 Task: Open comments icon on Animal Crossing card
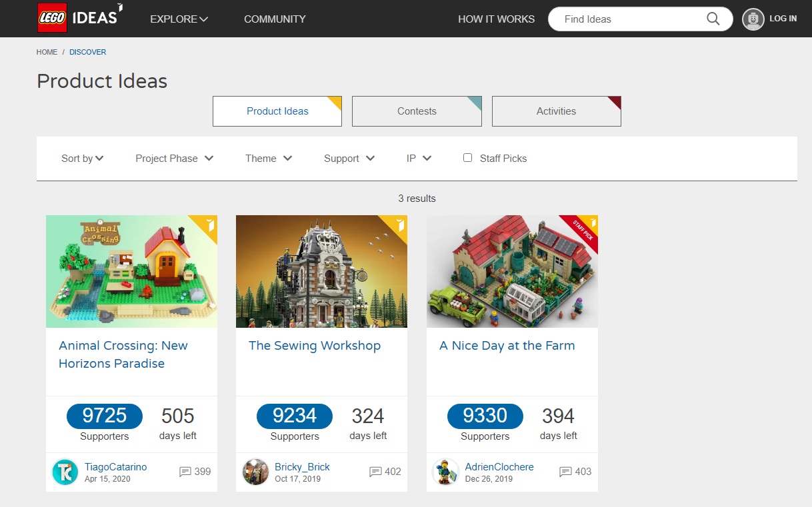pos(185,472)
